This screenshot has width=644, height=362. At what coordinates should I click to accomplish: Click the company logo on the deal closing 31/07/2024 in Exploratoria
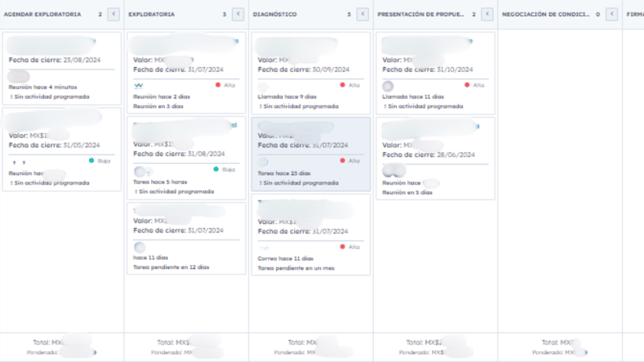[140, 85]
